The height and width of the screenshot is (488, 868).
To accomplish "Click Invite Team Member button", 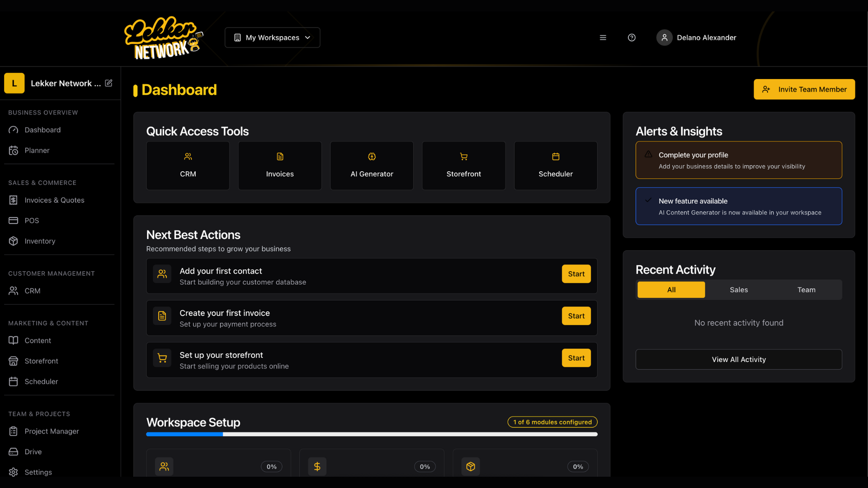I will click(804, 89).
